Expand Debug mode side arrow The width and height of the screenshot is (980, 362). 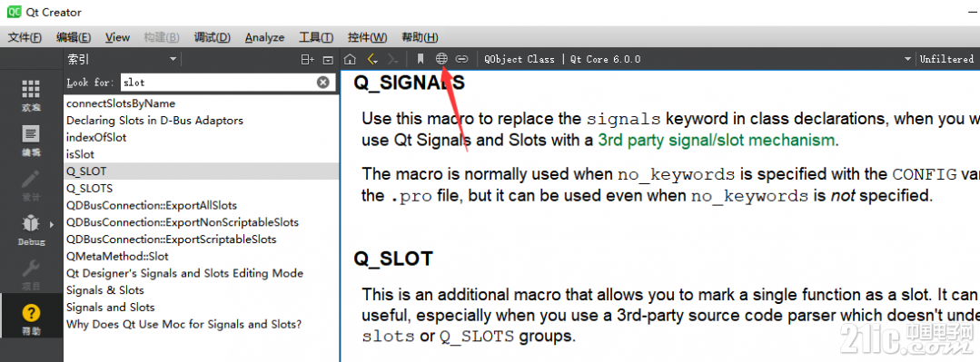52,225
